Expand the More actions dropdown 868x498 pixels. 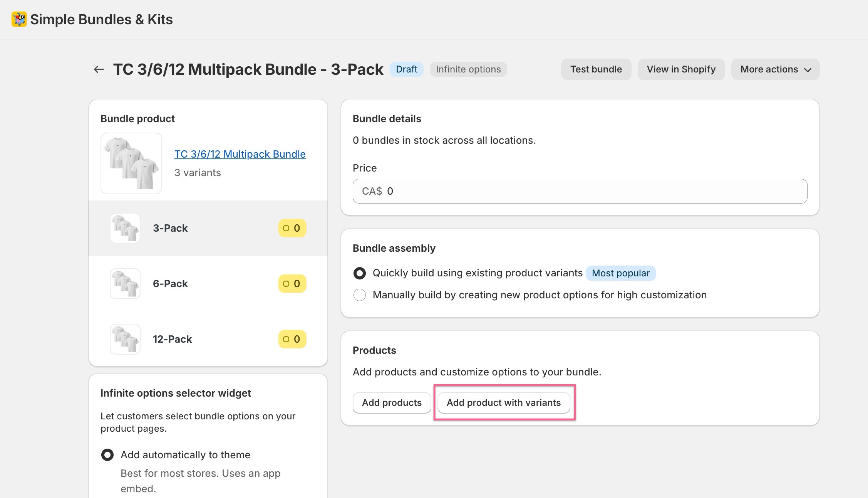coord(775,69)
